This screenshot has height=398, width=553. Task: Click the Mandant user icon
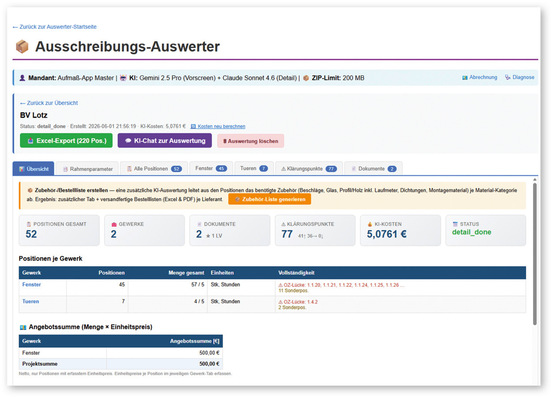pyautogui.click(x=22, y=78)
